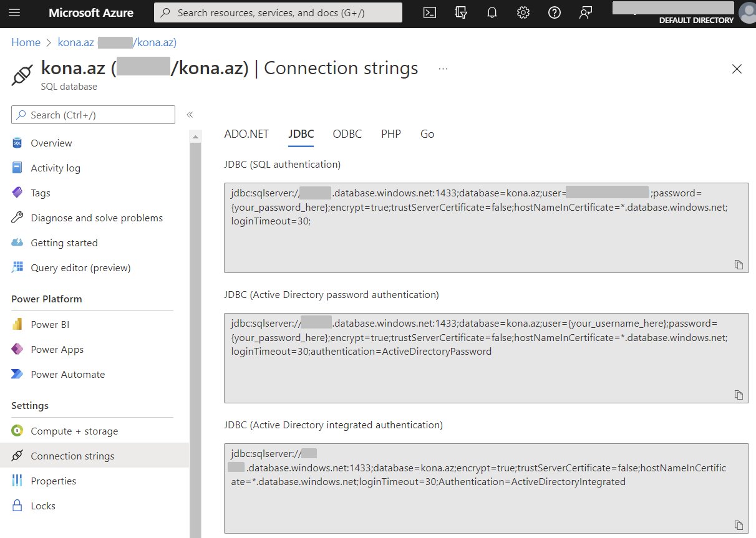This screenshot has height=538, width=756.
Task: Copy the Active Directory password authentication string
Action: (739, 395)
